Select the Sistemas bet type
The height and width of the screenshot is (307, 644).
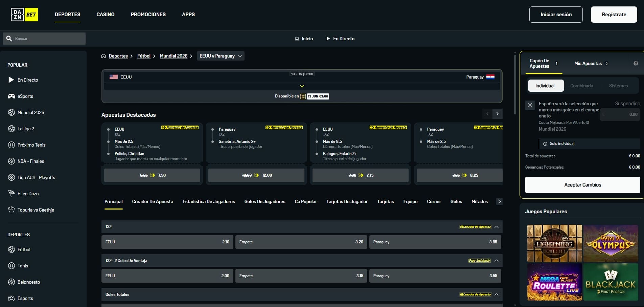click(x=618, y=86)
